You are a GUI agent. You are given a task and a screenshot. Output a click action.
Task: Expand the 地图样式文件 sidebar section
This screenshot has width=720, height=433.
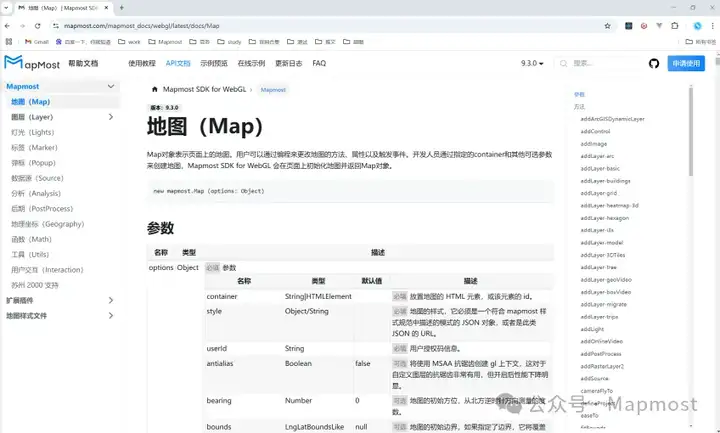pos(111,315)
